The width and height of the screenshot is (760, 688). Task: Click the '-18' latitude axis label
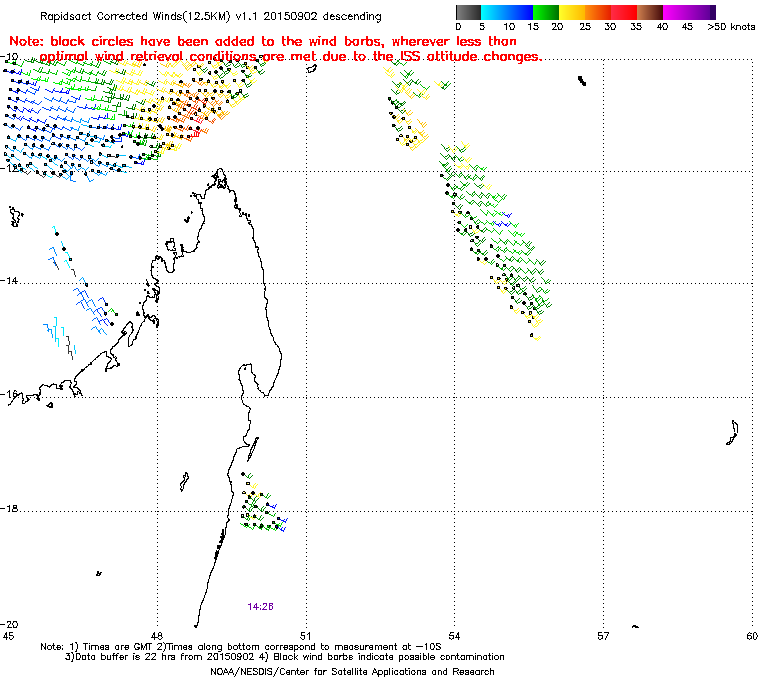[x=10, y=508]
